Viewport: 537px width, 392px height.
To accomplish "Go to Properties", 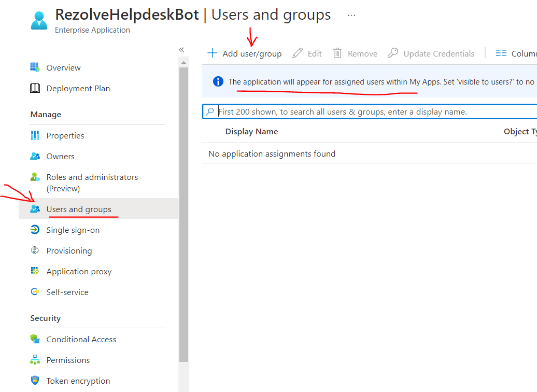I will tap(65, 136).
